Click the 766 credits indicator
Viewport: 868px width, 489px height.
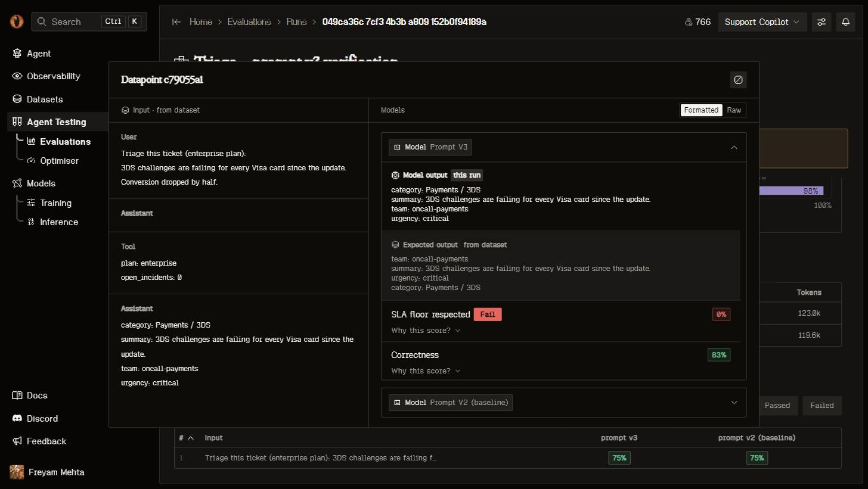[698, 22]
